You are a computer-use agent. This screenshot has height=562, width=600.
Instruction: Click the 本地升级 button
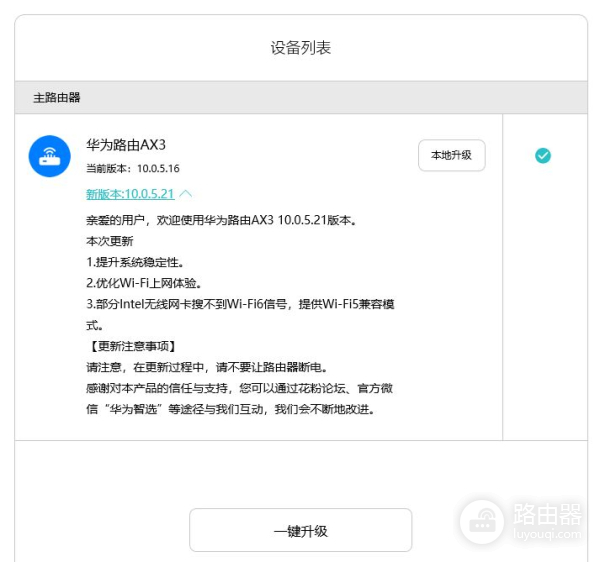(x=452, y=155)
